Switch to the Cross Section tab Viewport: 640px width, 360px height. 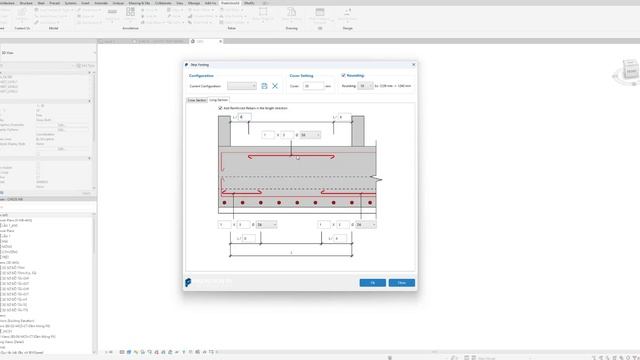(197, 100)
